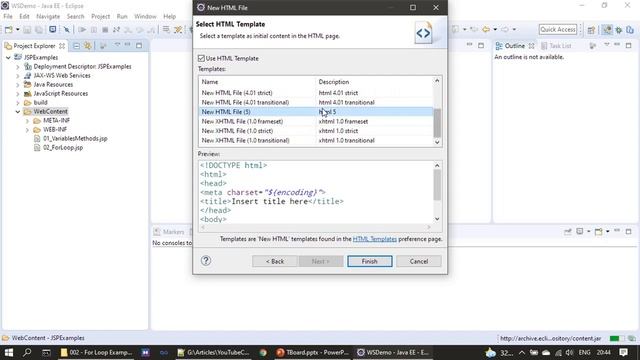This screenshot has height=360, width=640.
Task: Open the Back navigation history dropdown
Action: (495, 29)
